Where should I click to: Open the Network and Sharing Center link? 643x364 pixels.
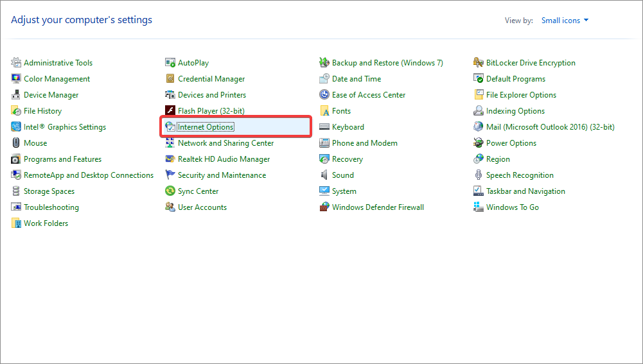point(225,143)
